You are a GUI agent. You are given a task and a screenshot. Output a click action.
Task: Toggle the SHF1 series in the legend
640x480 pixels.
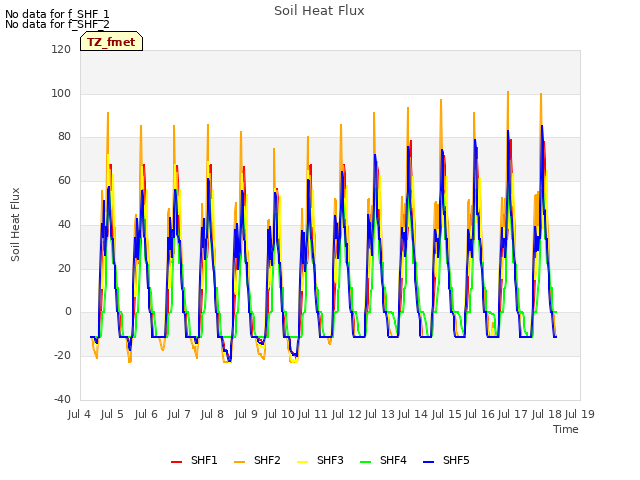pyautogui.click(x=194, y=460)
